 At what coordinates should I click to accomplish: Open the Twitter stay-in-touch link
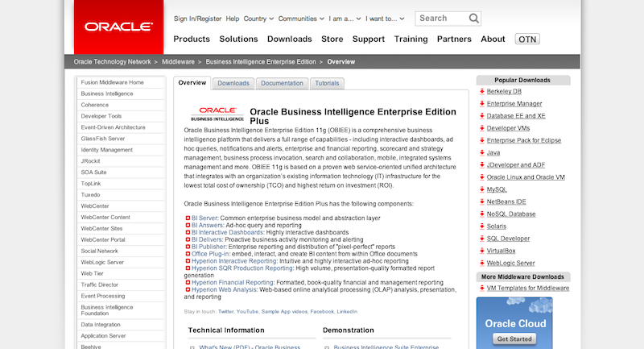[x=226, y=312]
